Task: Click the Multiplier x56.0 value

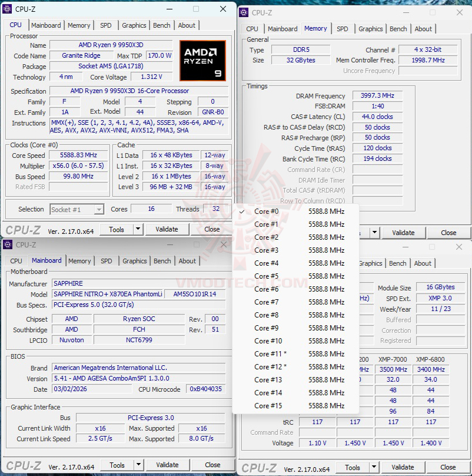Action: tap(78, 166)
